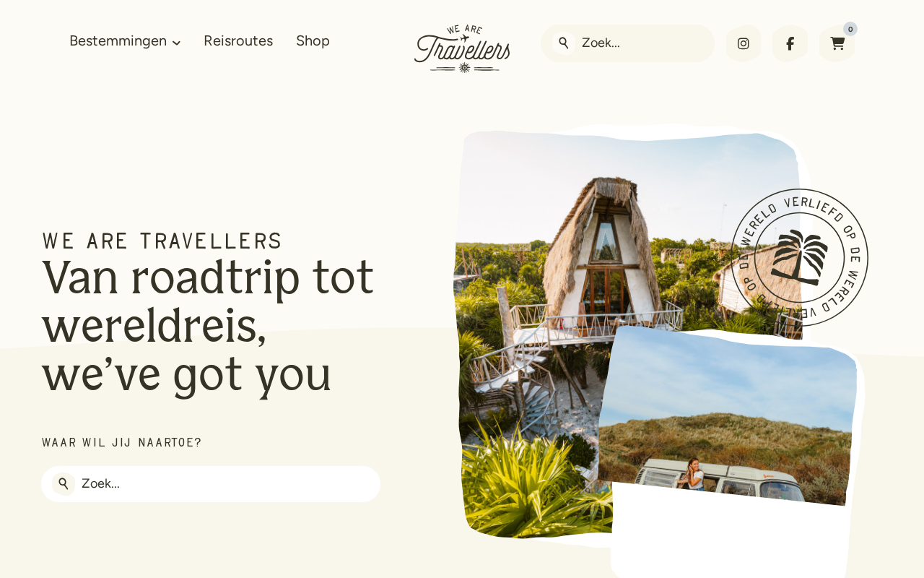924x578 pixels.
Task: Click the header search magnifier icon
Action: pos(564,43)
